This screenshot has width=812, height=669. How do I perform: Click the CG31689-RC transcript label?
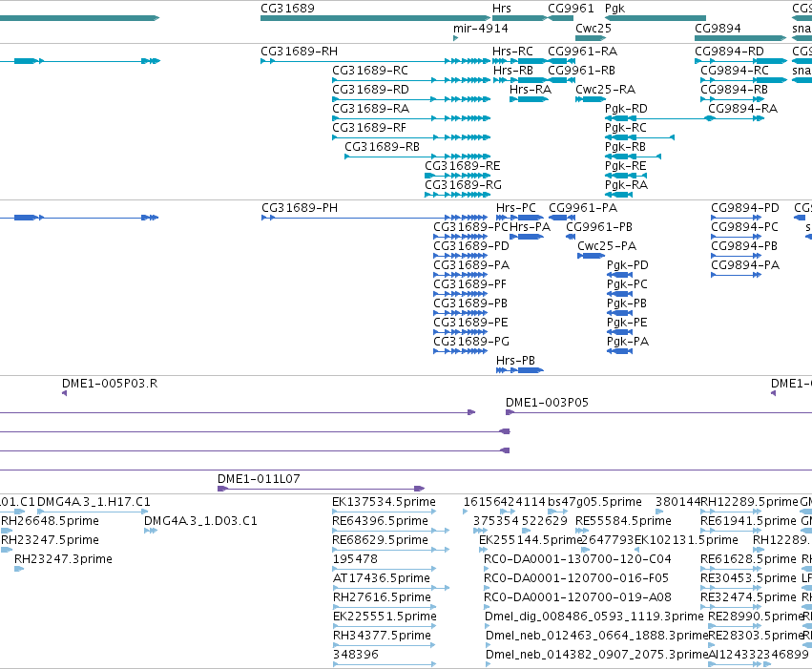pyautogui.click(x=370, y=71)
